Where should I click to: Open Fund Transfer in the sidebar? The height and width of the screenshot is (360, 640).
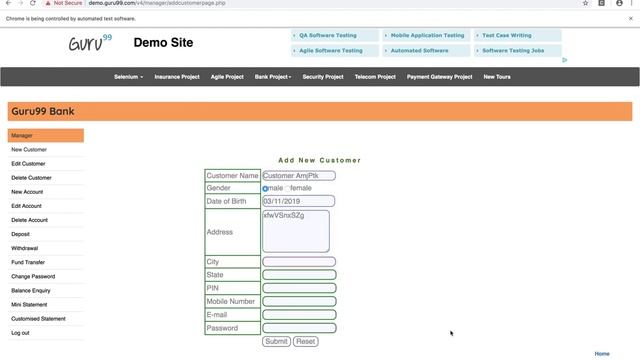coord(28,262)
